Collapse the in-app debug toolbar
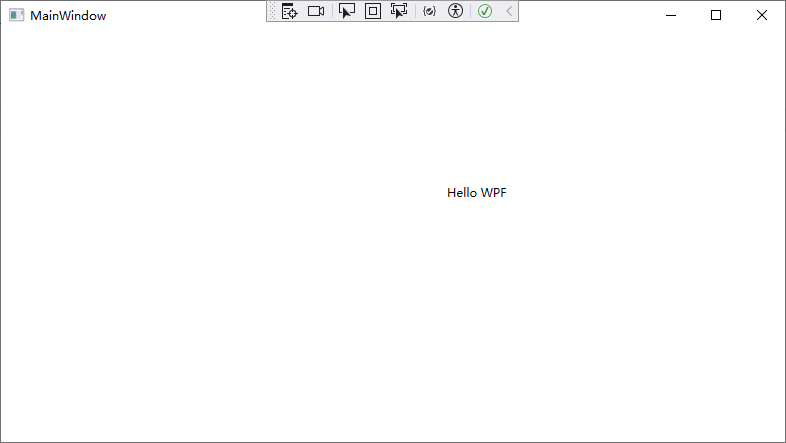Viewport: 786px width, 443px height. point(508,11)
